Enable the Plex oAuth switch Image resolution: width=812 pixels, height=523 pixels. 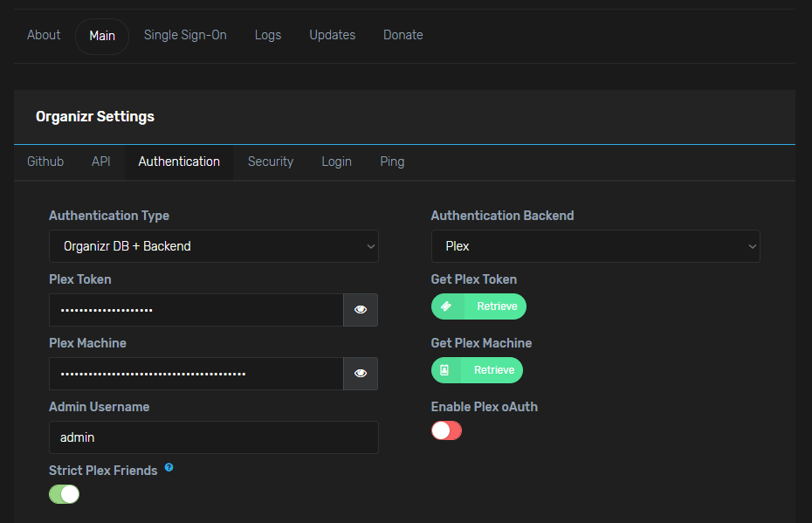(x=446, y=430)
